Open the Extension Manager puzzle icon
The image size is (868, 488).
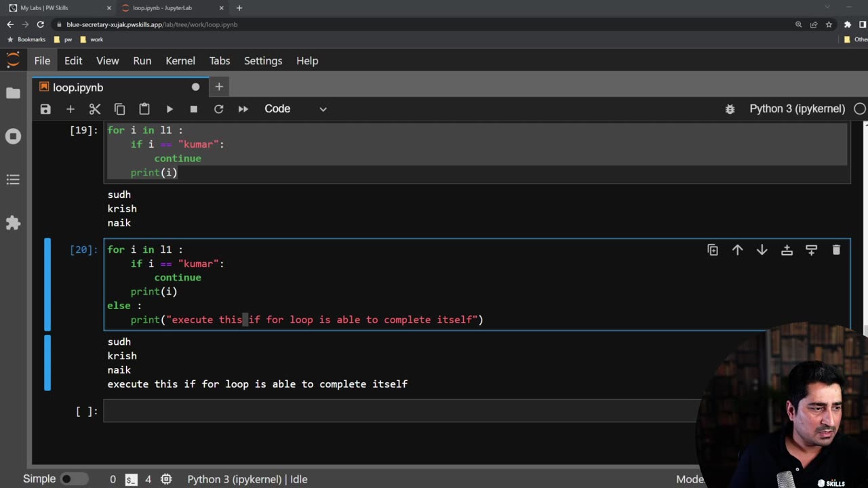[13, 223]
